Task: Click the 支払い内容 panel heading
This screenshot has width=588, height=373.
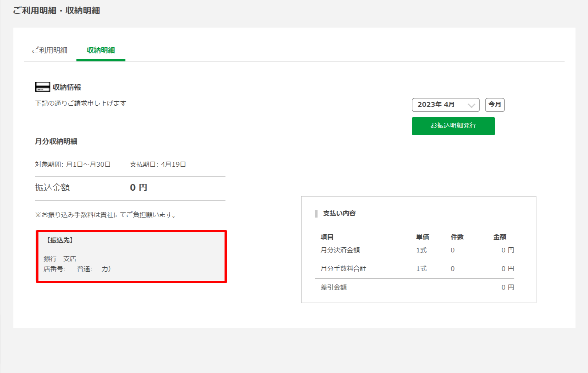Action: (340, 214)
